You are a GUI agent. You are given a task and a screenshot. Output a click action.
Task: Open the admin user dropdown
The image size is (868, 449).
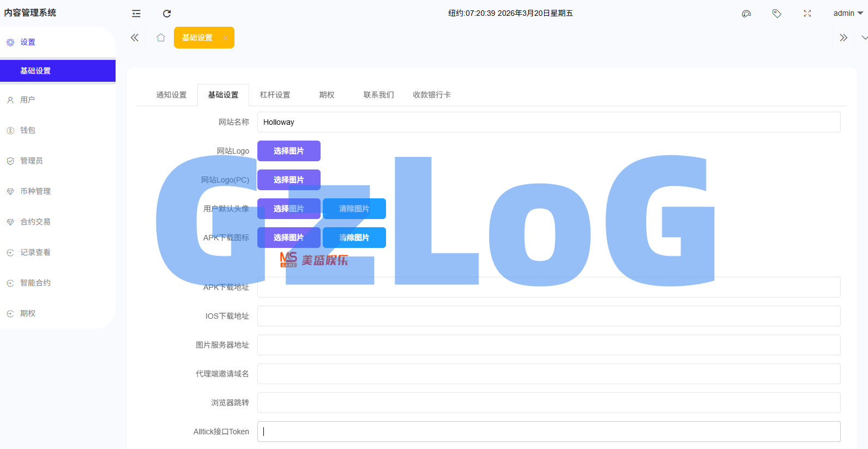[847, 13]
